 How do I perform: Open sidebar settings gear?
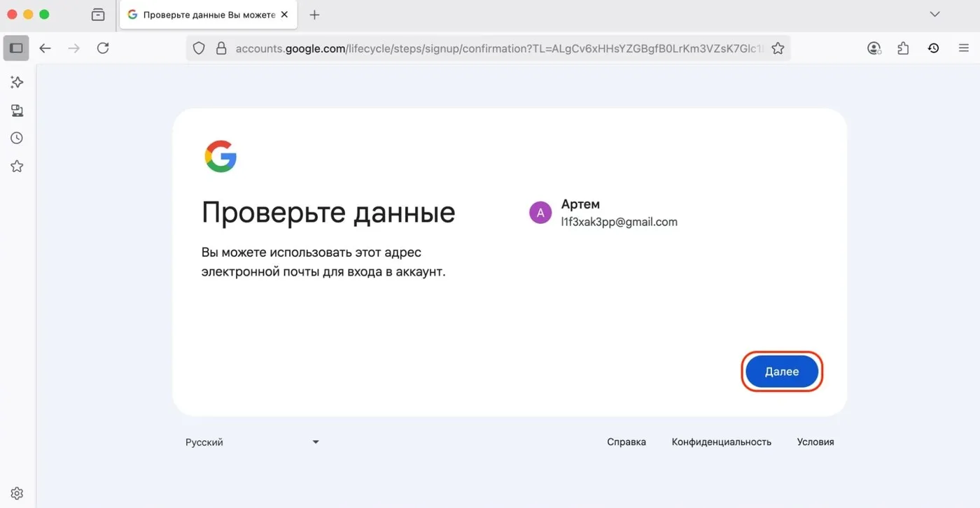coord(17,493)
